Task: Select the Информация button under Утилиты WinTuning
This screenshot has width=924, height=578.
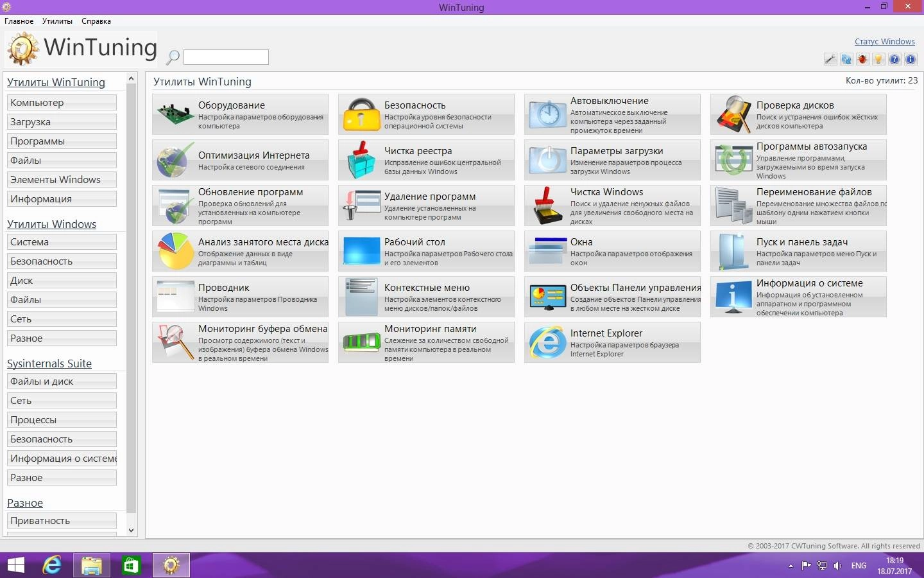Action: (62, 199)
